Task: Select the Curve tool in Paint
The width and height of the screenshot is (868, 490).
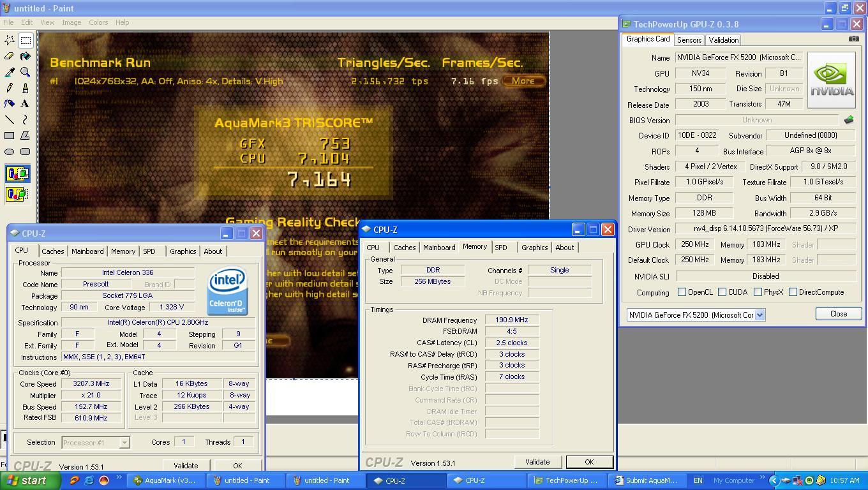Action: click(26, 120)
